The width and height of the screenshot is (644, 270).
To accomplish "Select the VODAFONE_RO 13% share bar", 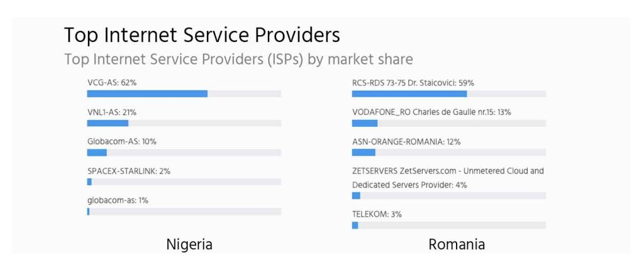I will (448, 123).
